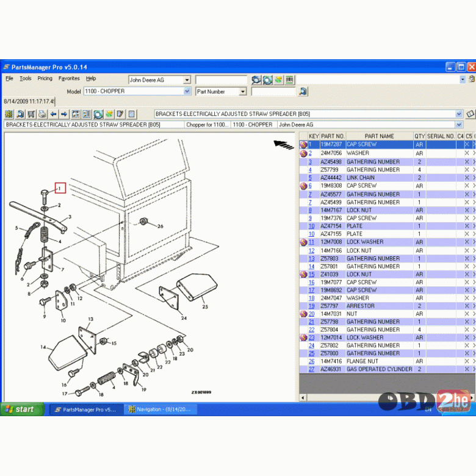Switch to Navigation taskbar window
Viewport: 476px width, 476px height.
[161, 409]
